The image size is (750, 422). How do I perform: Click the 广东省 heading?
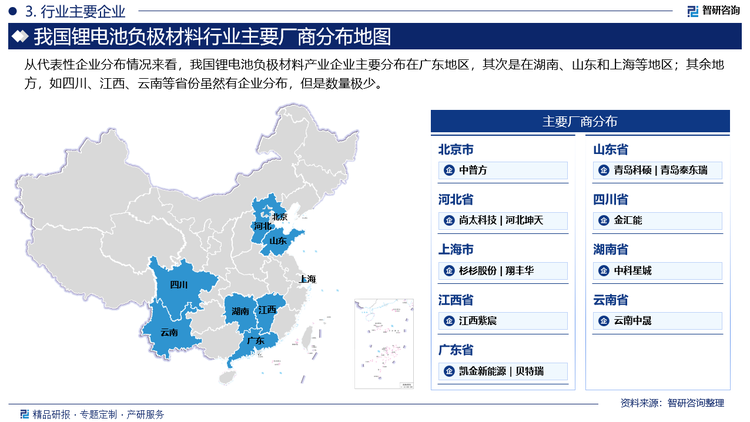point(456,350)
